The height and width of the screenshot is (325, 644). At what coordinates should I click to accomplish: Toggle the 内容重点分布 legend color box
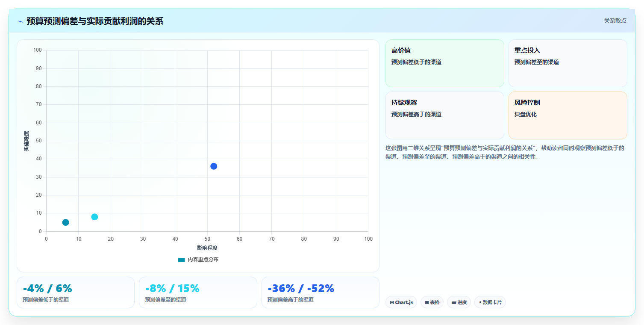coord(182,260)
